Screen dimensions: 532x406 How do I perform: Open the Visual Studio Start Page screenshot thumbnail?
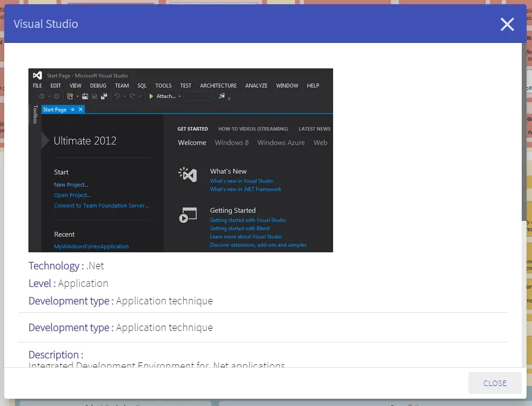tap(181, 160)
